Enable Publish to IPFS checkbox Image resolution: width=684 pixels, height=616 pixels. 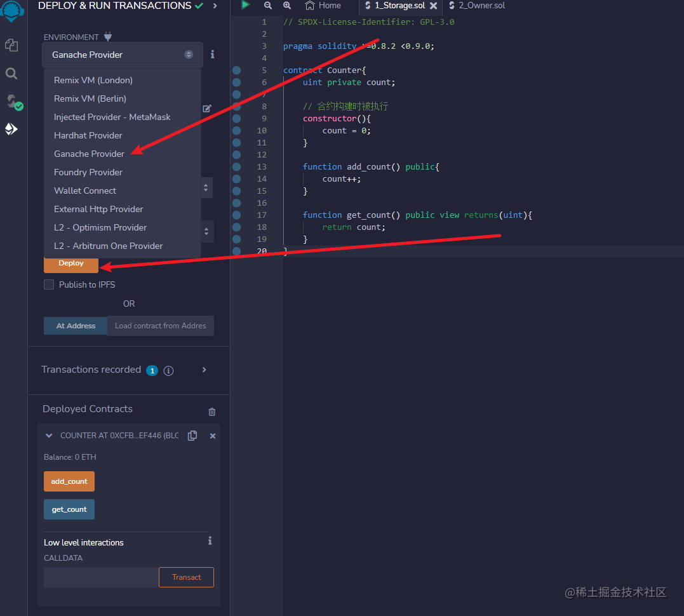49,285
